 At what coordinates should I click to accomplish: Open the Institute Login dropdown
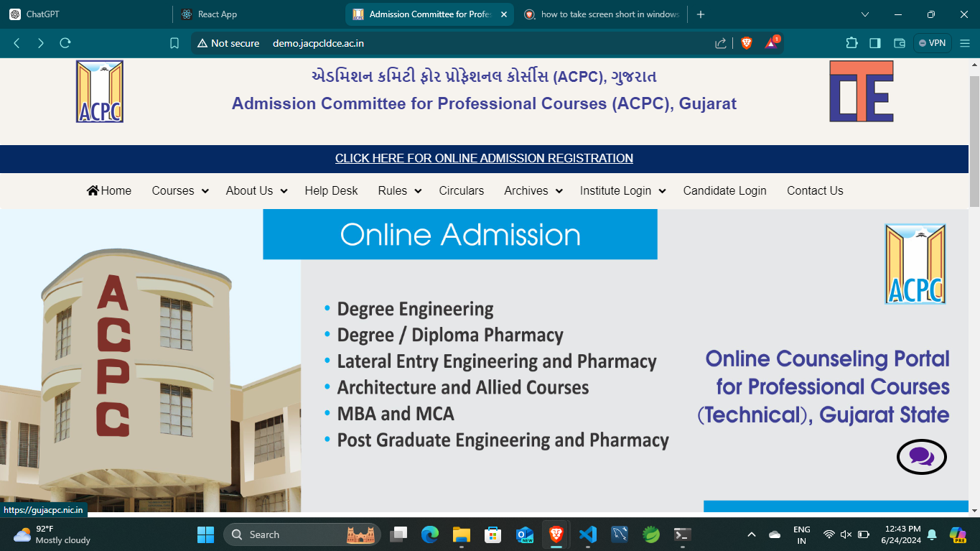click(x=622, y=191)
